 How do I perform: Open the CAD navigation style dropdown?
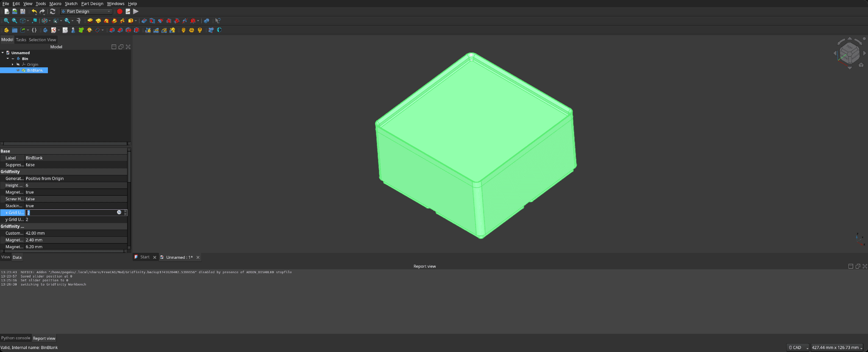[798, 347]
